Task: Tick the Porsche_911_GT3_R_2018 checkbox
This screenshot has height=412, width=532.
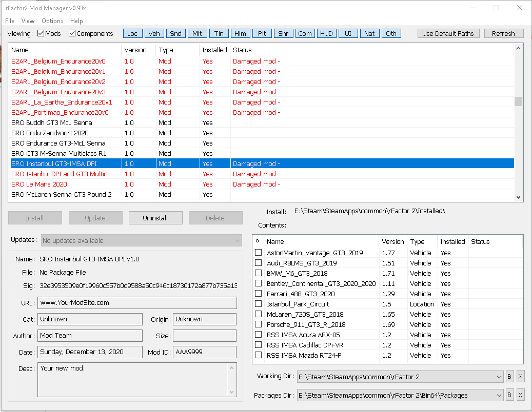Action: click(x=258, y=324)
